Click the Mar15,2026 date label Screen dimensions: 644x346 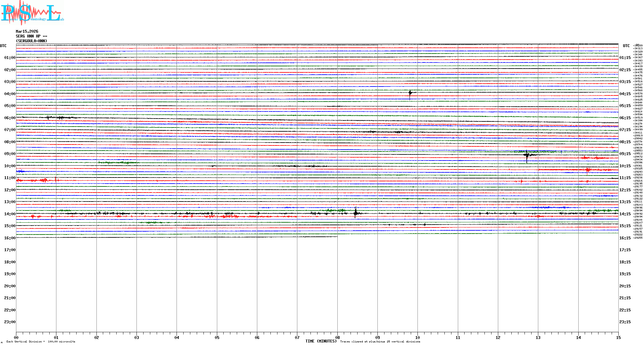tap(27, 31)
